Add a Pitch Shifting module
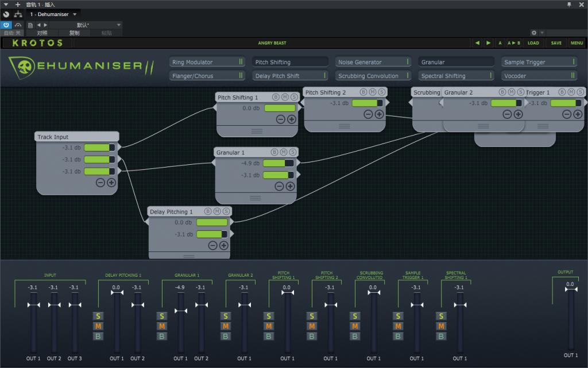Image resolution: width=588 pixels, height=368 pixels. (x=290, y=62)
